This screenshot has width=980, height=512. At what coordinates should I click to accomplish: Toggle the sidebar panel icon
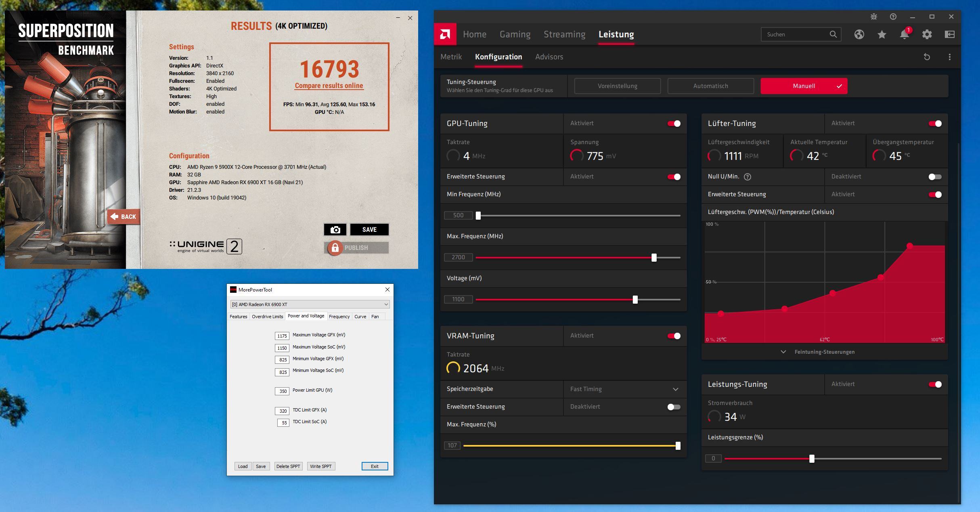(x=950, y=34)
